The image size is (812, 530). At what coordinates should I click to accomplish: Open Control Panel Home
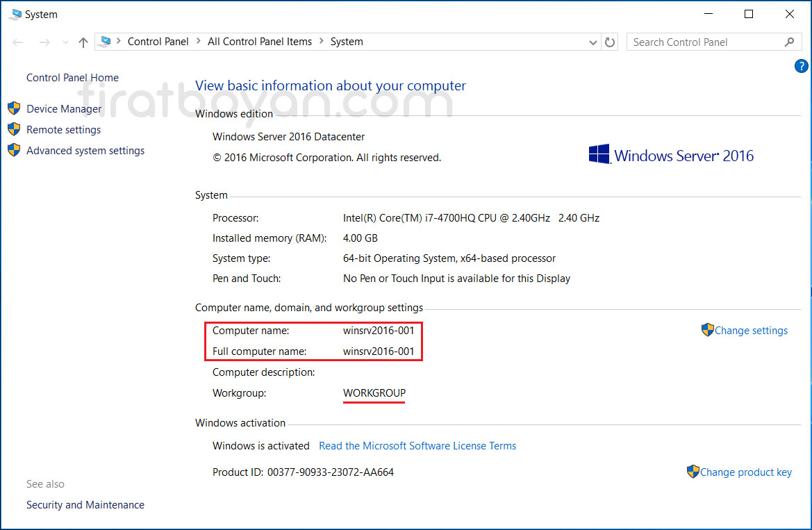coord(72,78)
